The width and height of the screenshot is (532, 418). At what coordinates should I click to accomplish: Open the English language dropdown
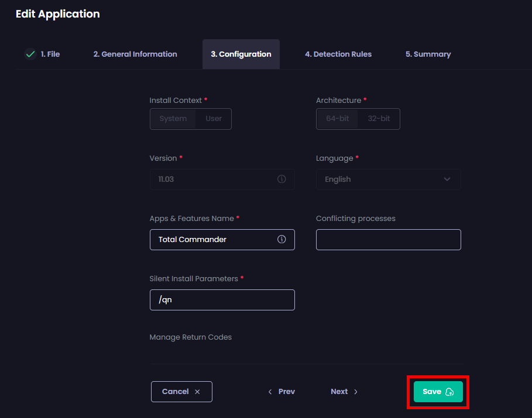(388, 179)
